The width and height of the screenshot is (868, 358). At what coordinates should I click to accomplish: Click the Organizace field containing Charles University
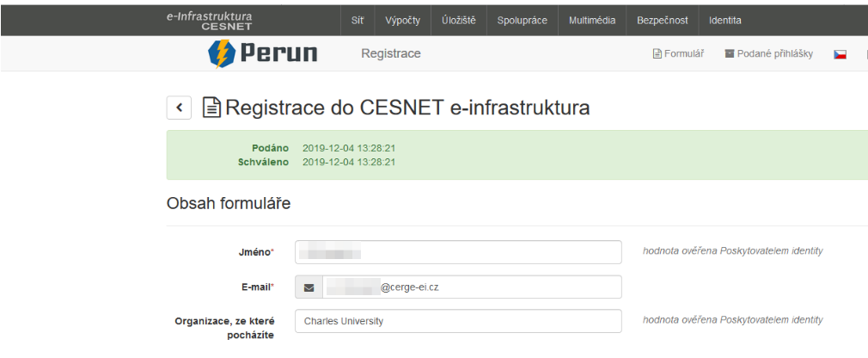click(x=457, y=321)
